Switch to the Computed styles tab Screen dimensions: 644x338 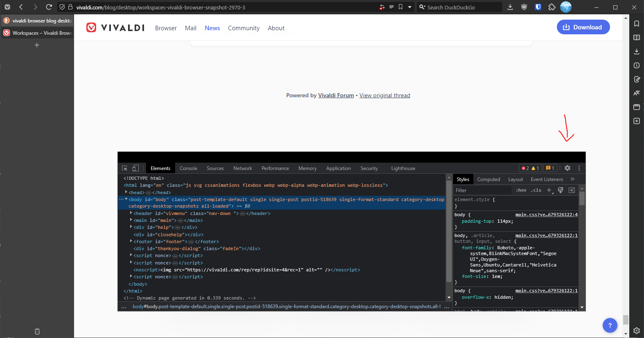coord(489,179)
